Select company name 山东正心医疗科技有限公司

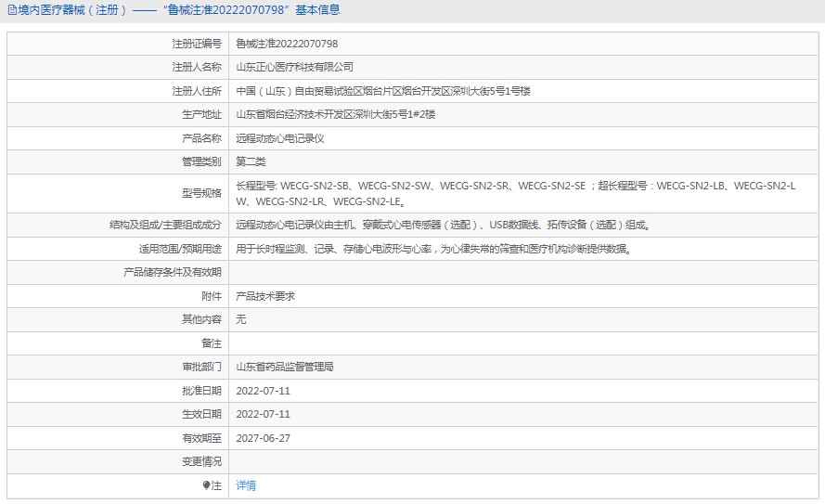click(x=295, y=67)
